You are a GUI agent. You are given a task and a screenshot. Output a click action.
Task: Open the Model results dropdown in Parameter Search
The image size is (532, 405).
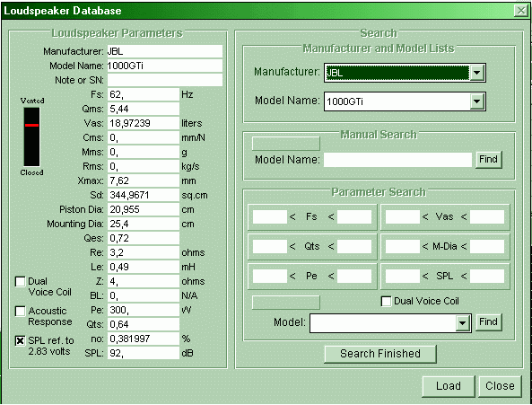click(x=462, y=323)
